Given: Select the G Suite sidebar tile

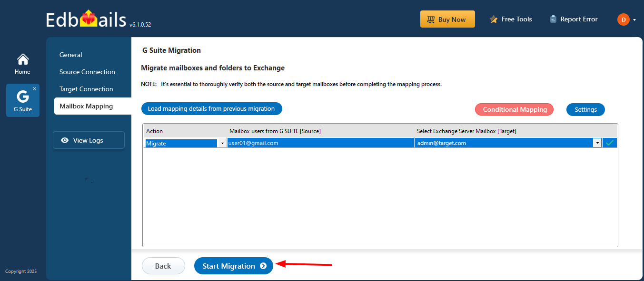Looking at the screenshot, I should (x=22, y=100).
